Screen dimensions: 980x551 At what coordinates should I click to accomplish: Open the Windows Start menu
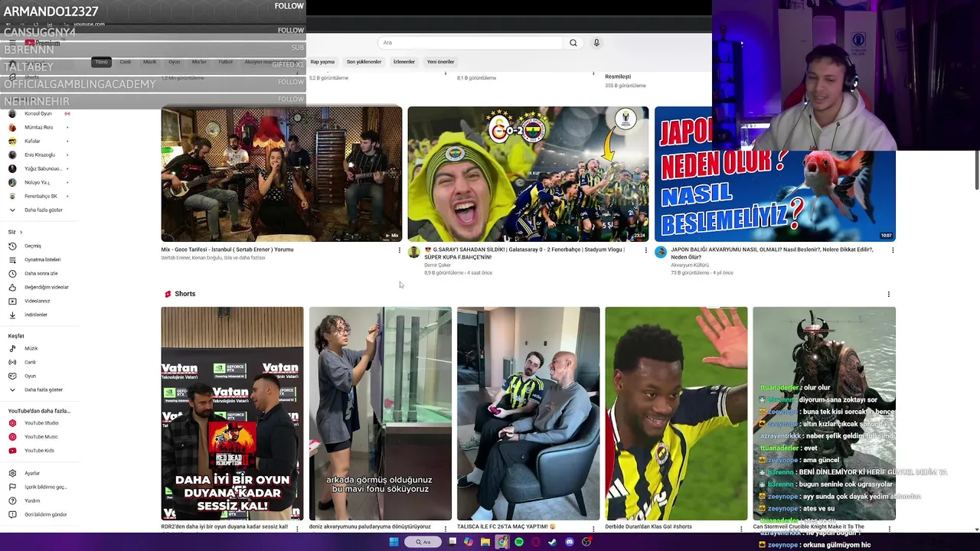click(394, 542)
